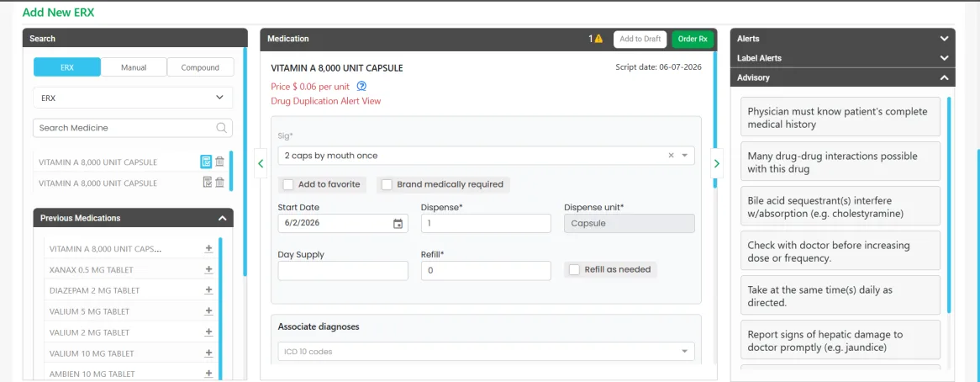Click the Refill count field

(x=486, y=271)
